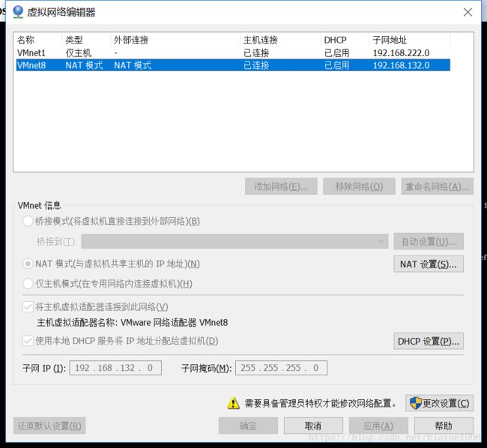Screen dimensions: 487x448
Task: Open DHCP 设置 dialog
Action: click(x=429, y=341)
